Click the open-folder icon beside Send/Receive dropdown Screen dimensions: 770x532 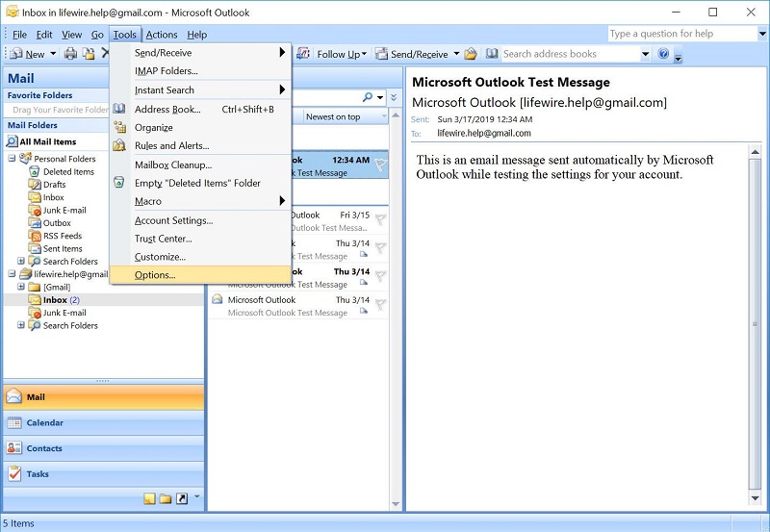471,54
